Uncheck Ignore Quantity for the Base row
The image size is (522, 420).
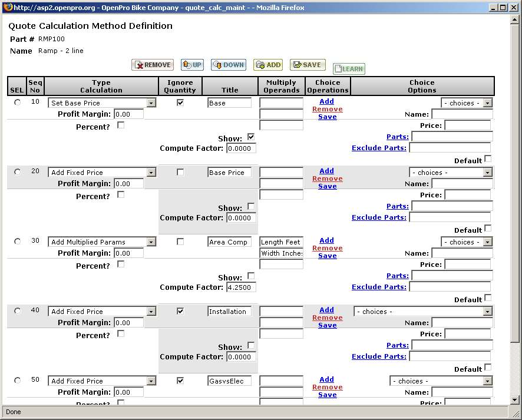[x=180, y=102]
